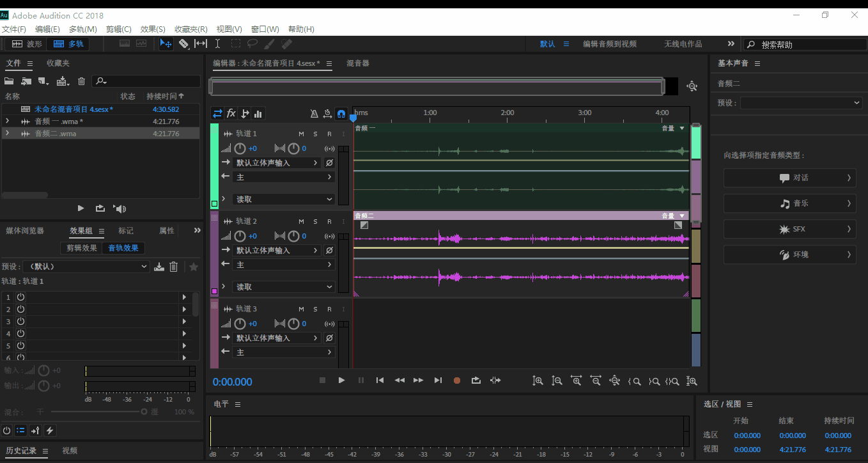Select 剪辑效果 button
This screenshot has width=868, height=463.
[x=82, y=248]
